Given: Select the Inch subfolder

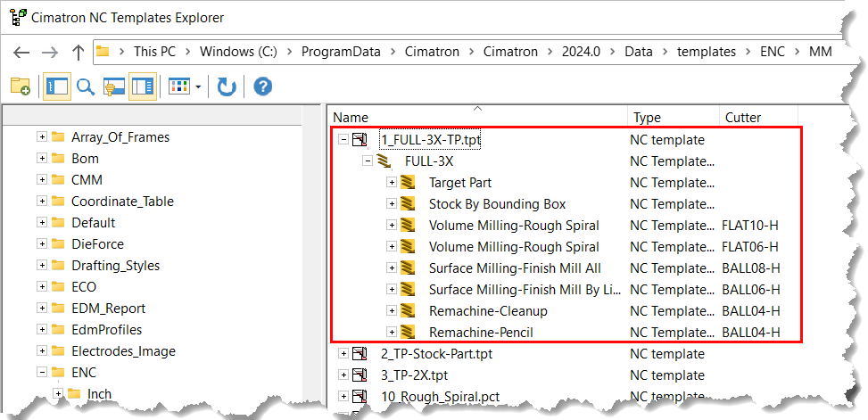Looking at the screenshot, I should [x=100, y=394].
